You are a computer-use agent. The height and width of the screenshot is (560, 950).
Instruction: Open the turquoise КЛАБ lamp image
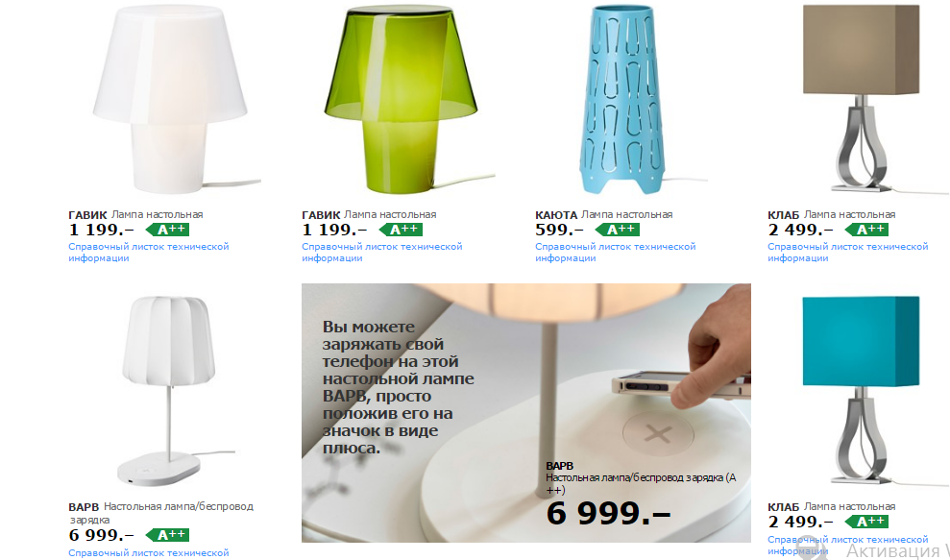point(862,391)
